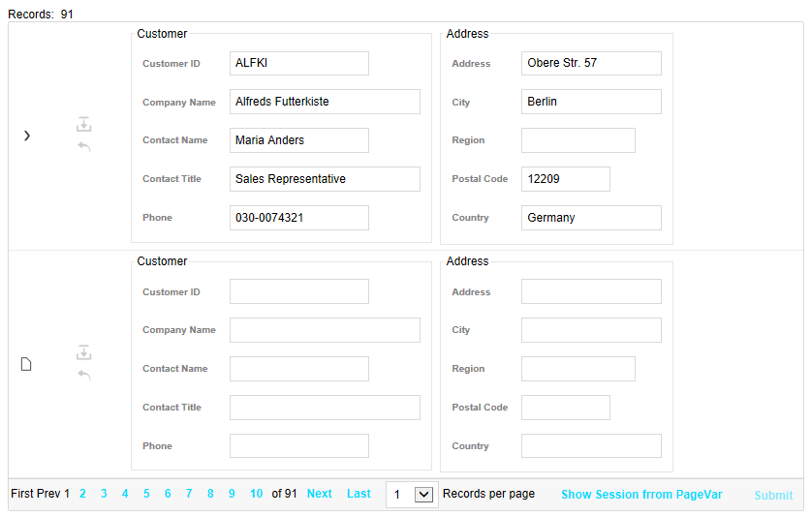Click the Next page link
This screenshot has height=516, width=812.
[320, 494]
